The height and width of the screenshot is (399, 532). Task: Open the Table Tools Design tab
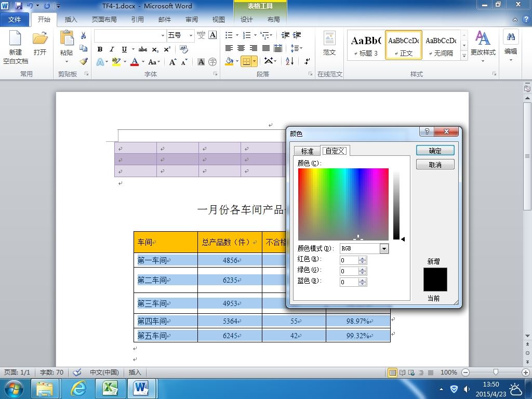pos(247,20)
